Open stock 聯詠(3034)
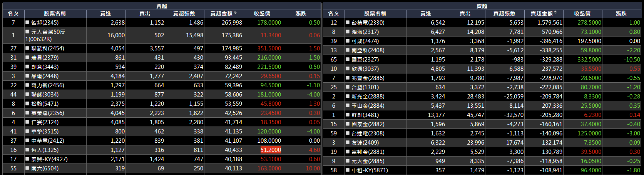644x175 pixels. pos(45,94)
